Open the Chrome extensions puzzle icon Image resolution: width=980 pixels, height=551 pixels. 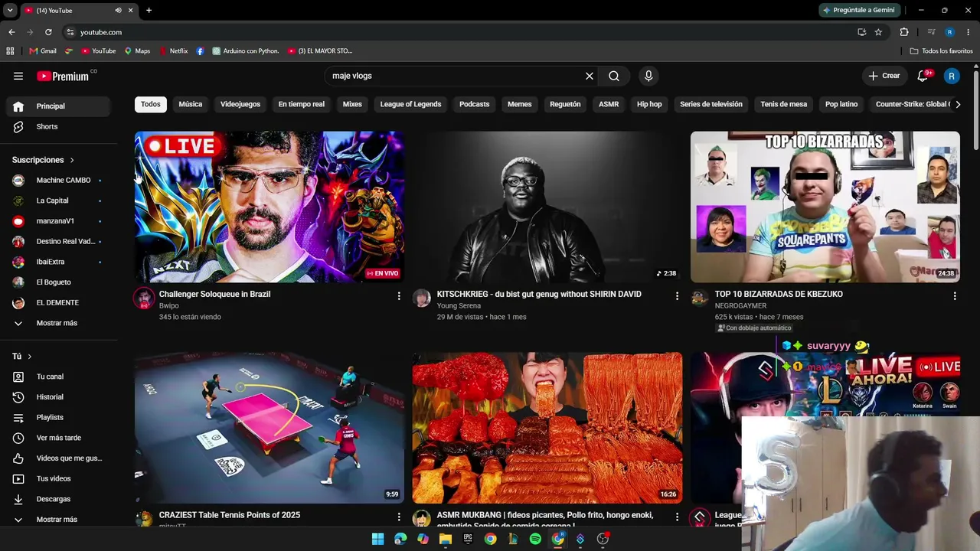coord(904,32)
